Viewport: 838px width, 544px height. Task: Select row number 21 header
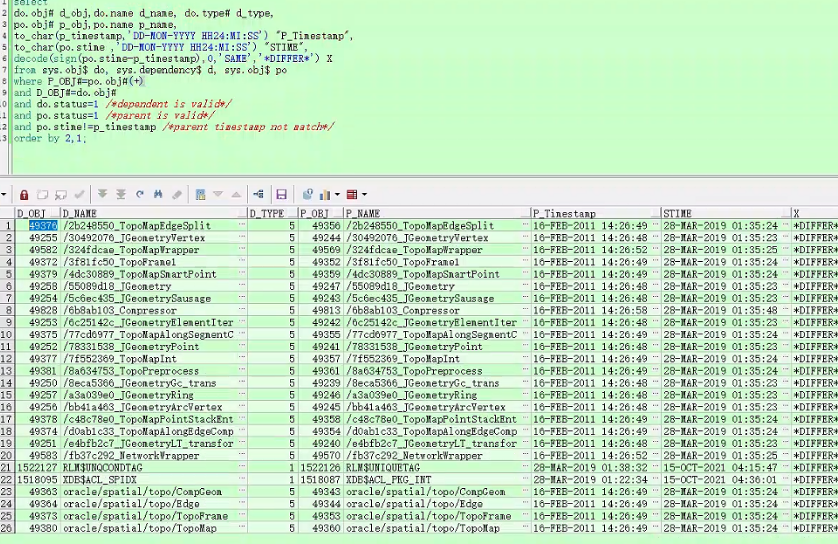pos(7,468)
